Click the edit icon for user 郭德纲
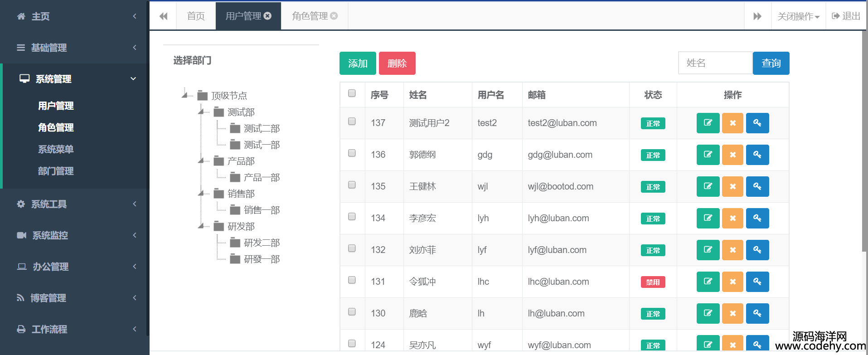868x355 pixels. coord(708,155)
